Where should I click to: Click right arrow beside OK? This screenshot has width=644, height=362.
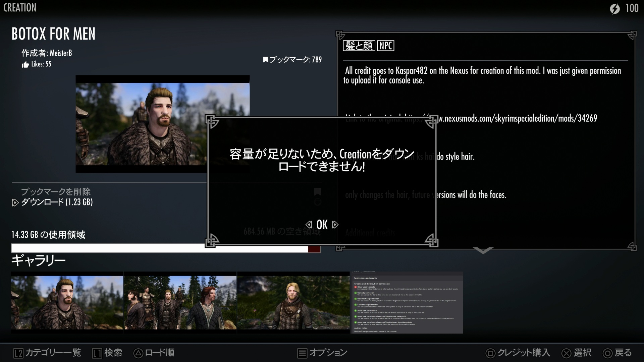click(x=335, y=225)
